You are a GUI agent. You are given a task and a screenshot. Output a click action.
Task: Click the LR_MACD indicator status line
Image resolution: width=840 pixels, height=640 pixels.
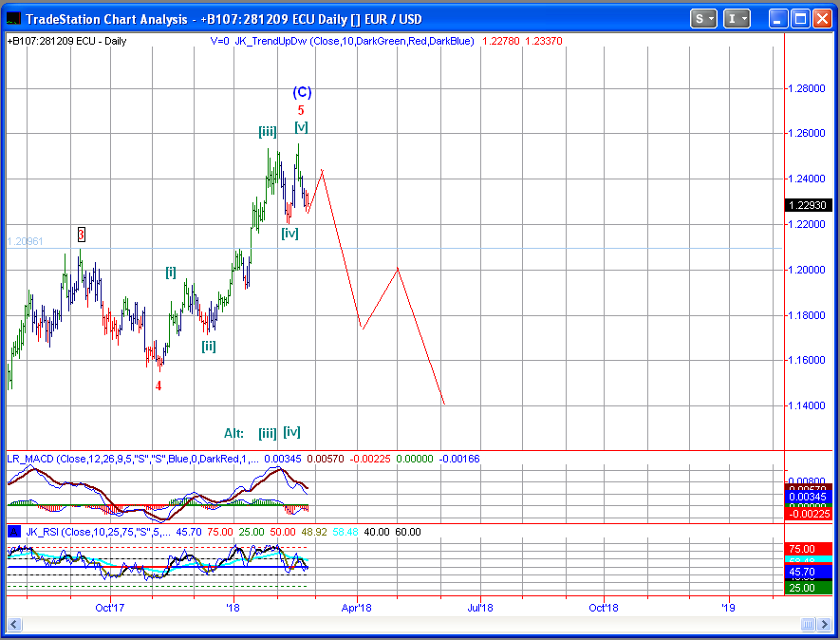pos(243,459)
